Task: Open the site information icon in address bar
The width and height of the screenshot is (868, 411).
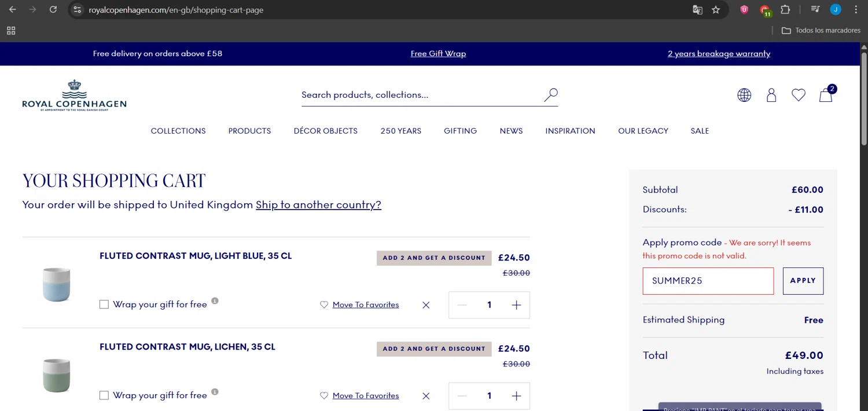Action: pos(78,10)
